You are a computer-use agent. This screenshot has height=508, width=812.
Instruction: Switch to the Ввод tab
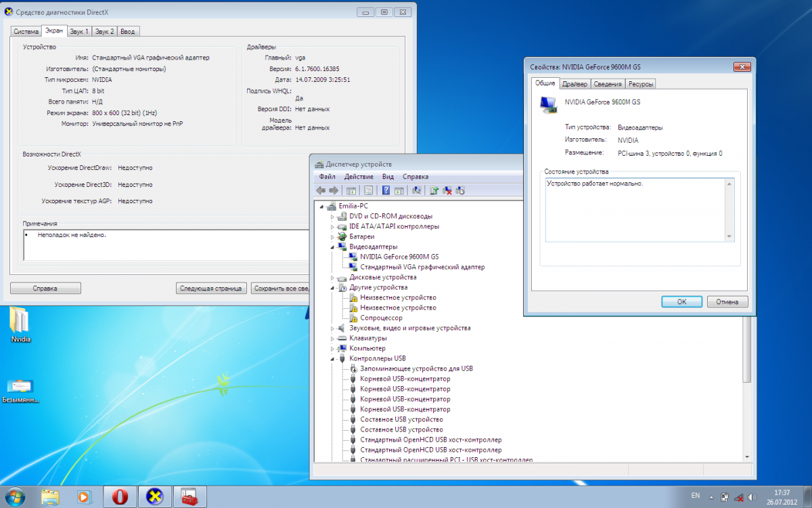[128, 31]
